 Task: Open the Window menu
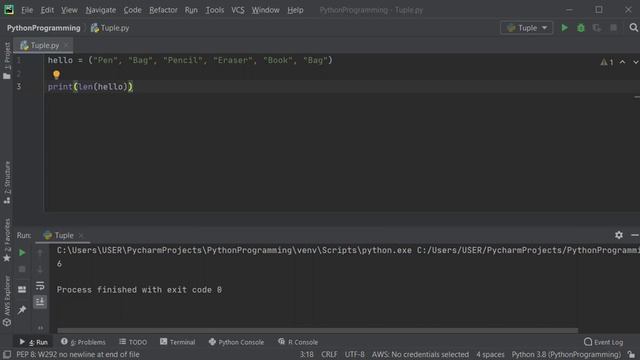click(265, 10)
